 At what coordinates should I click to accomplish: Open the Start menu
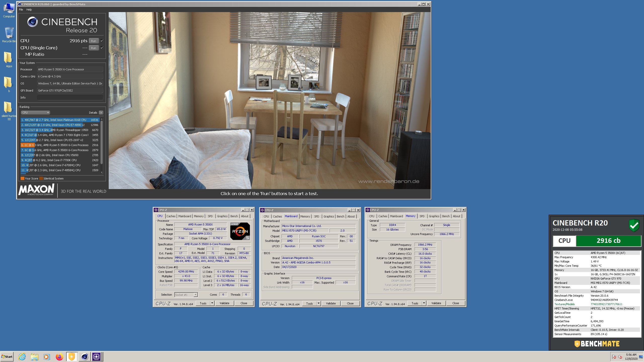pyautogui.click(x=7, y=356)
